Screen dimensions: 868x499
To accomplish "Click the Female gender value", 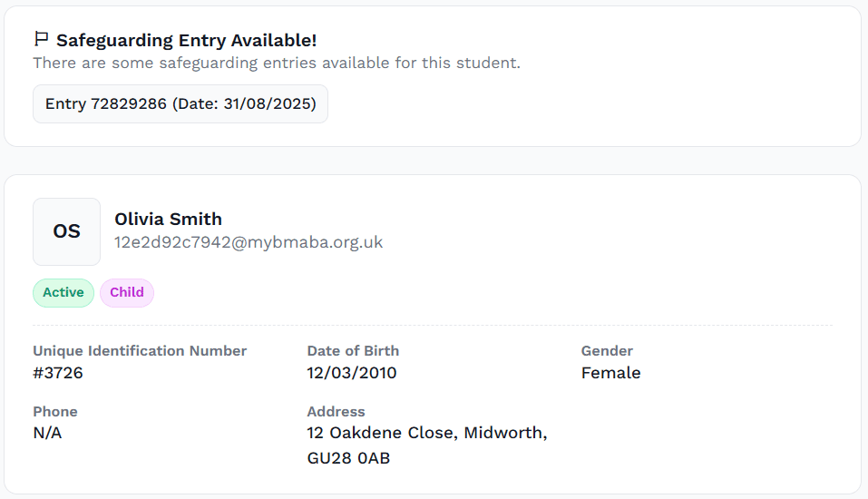I will [x=610, y=373].
